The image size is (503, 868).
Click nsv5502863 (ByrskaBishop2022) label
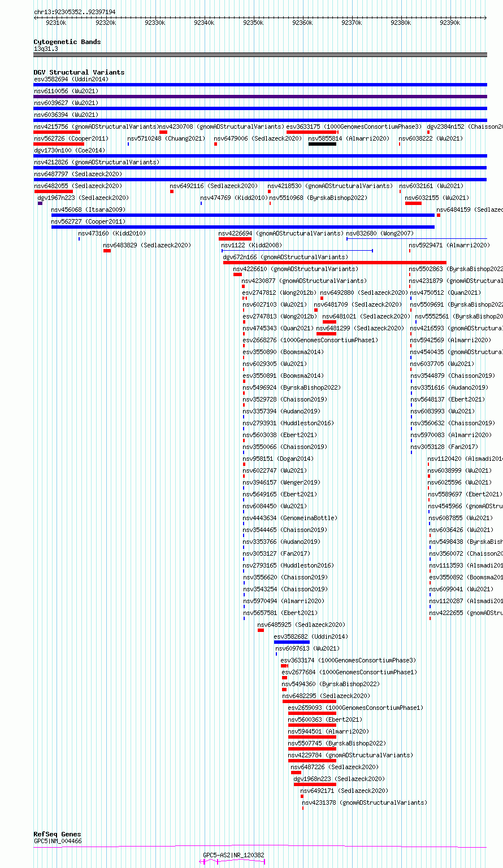click(x=456, y=269)
